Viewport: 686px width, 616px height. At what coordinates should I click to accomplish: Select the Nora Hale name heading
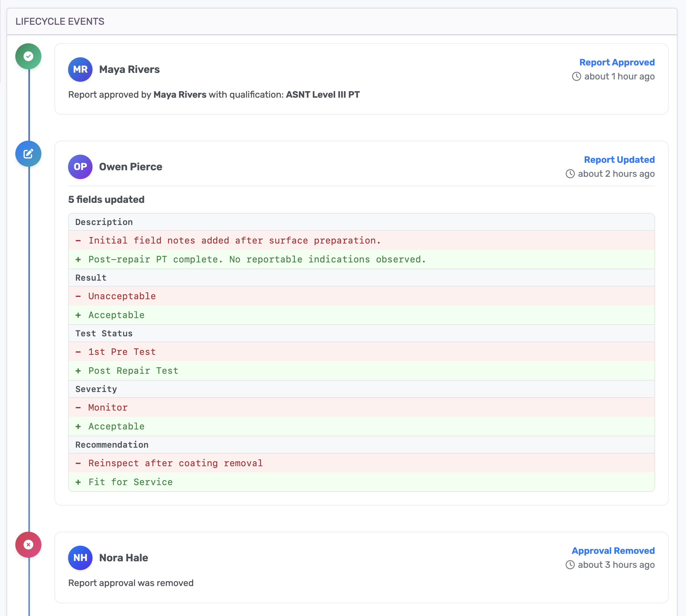click(123, 558)
